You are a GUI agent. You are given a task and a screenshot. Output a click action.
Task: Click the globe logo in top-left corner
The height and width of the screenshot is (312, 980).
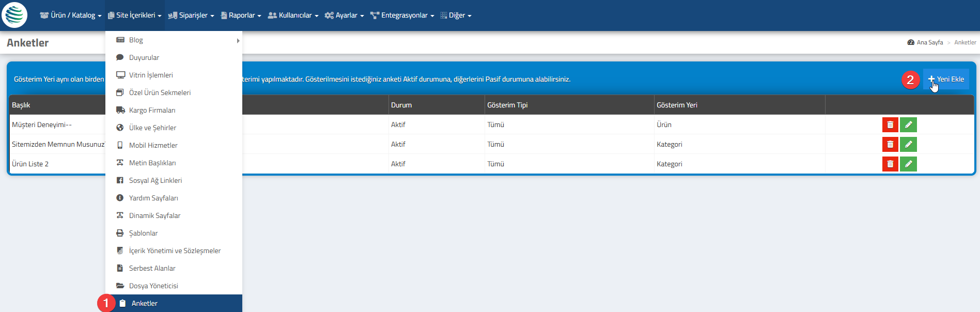(14, 15)
